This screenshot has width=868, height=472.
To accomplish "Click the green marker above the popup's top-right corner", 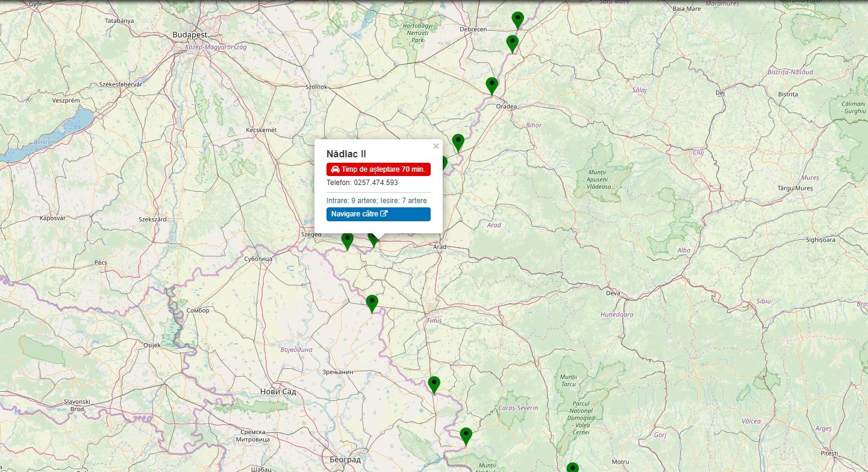I will point(458,142).
